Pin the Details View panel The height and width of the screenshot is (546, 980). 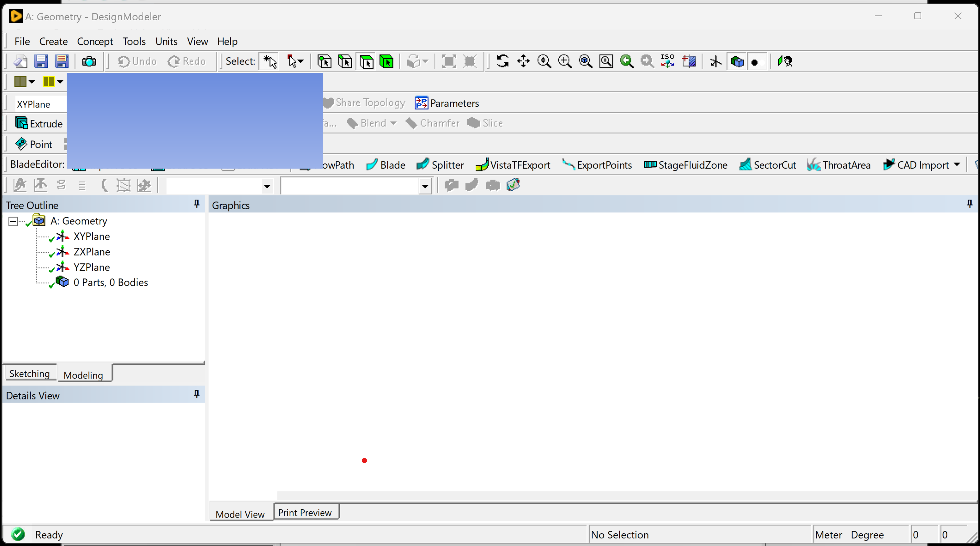[197, 394]
